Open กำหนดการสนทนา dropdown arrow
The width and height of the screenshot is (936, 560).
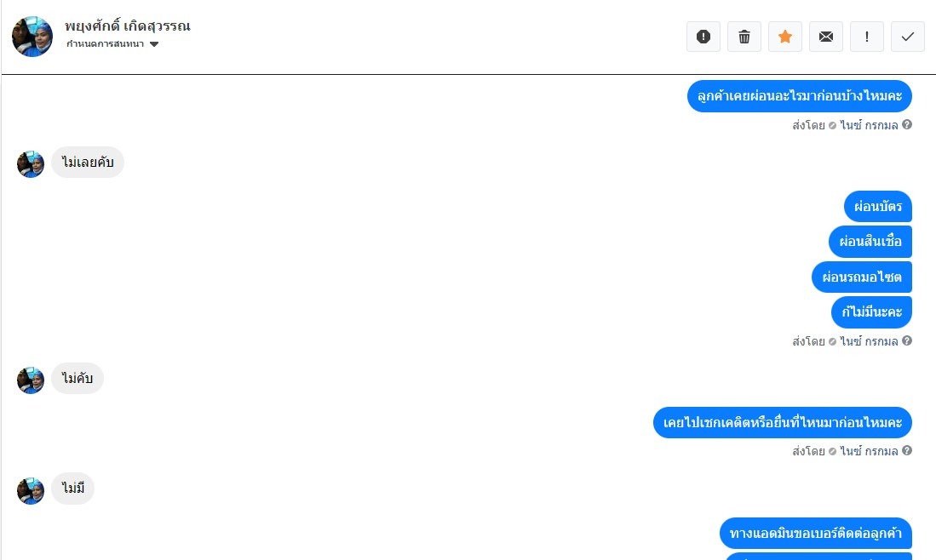154,44
